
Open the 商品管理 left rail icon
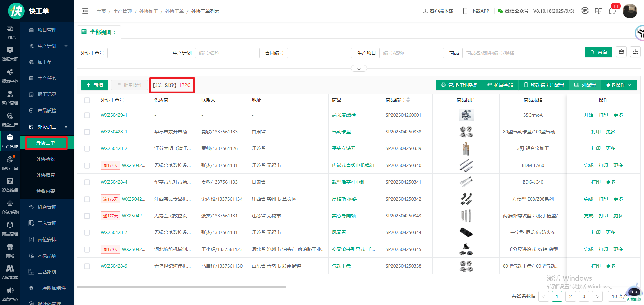click(10, 228)
